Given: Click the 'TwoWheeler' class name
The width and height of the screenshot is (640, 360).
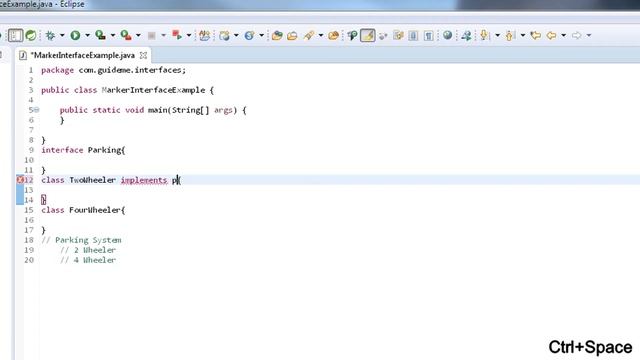Looking at the screenshot, I should tap(93, 180).
